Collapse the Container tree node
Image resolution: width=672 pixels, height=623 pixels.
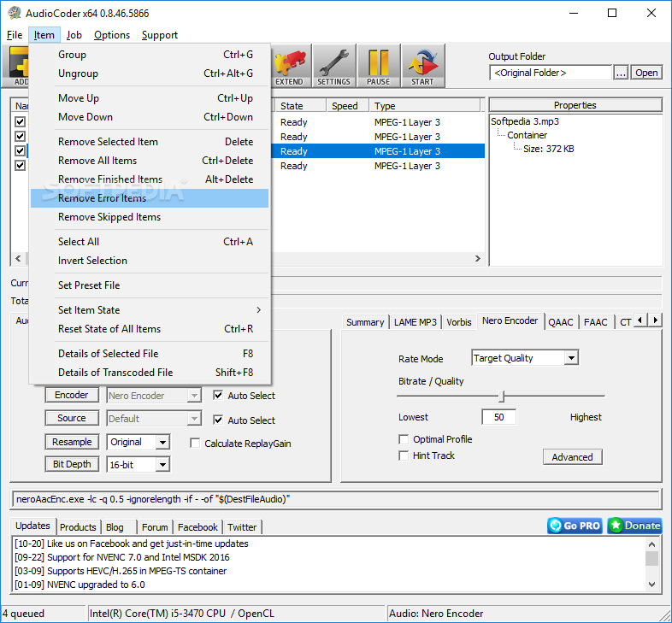[527, 135]
